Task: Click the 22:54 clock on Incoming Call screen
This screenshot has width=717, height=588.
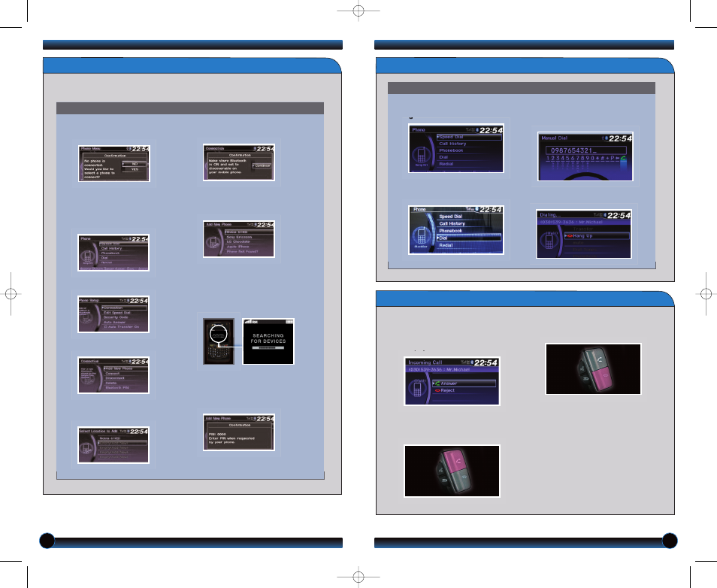Action: pos(486,362)
